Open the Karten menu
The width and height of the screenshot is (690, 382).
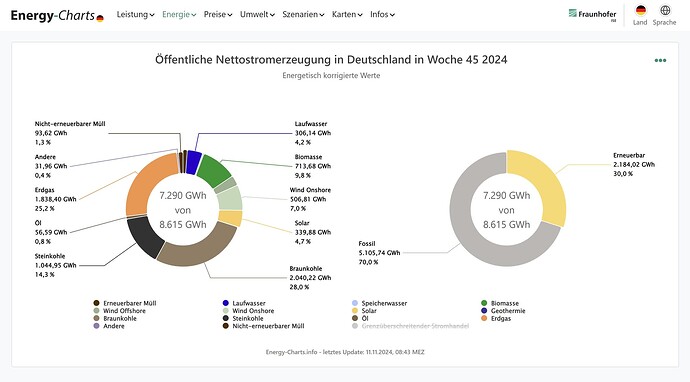[x=347, y=15]
